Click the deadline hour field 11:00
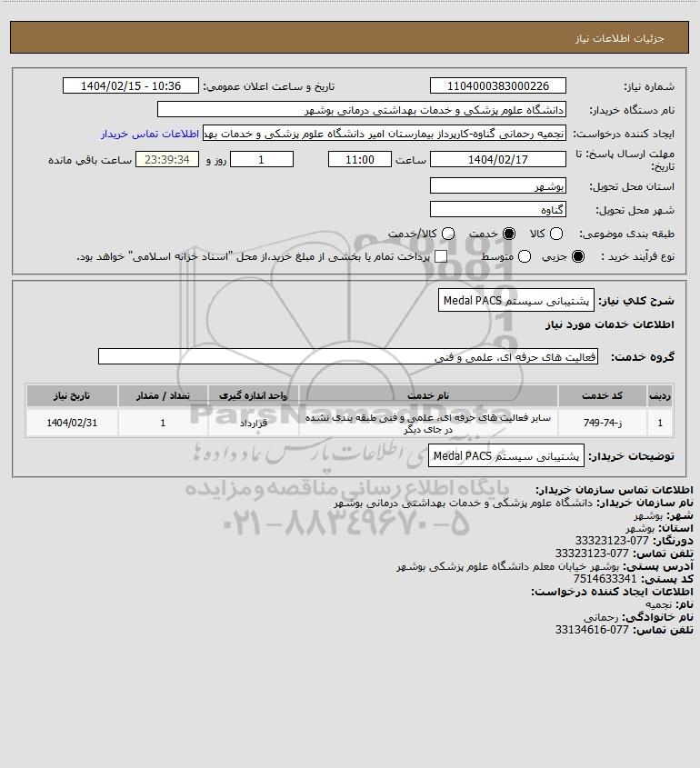Viewport: 700px width, 768px height. [360, 159]
